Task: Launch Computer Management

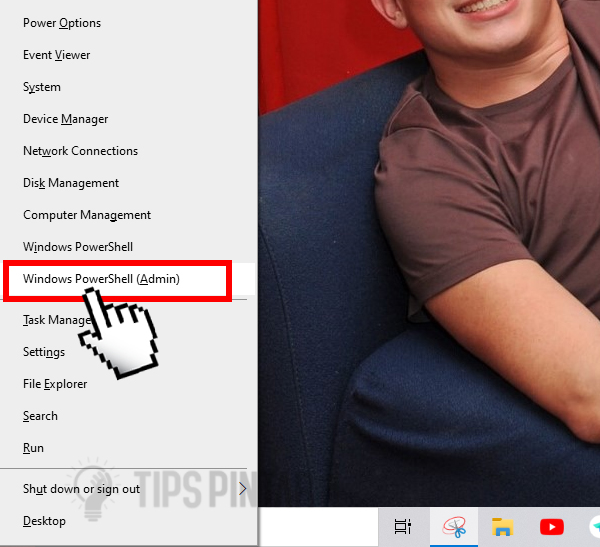Action: (x=128, y=215)
